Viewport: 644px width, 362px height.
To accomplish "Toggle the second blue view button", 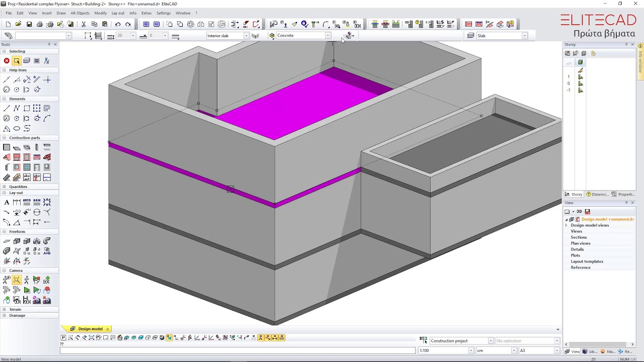I will click(x=156, y=24).
